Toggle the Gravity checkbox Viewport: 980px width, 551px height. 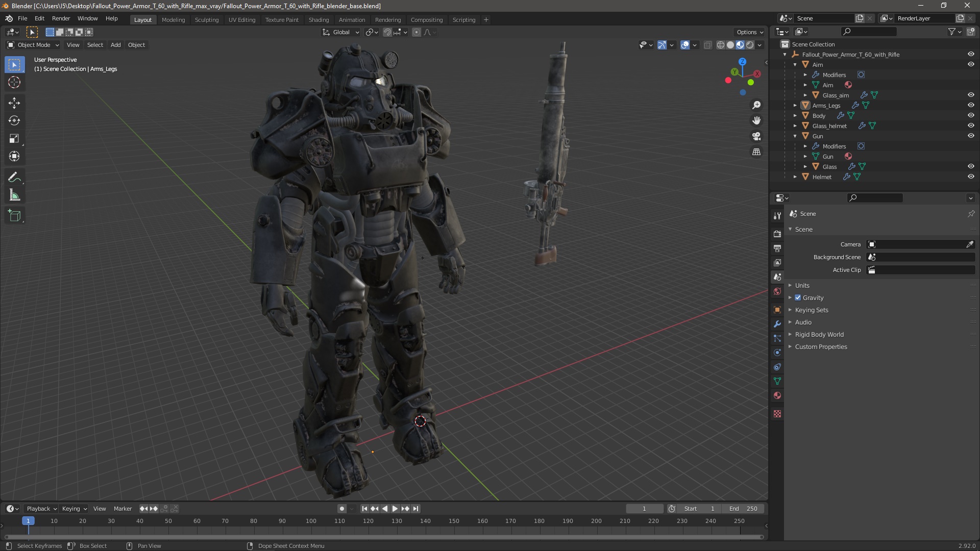tap(798, 298)
